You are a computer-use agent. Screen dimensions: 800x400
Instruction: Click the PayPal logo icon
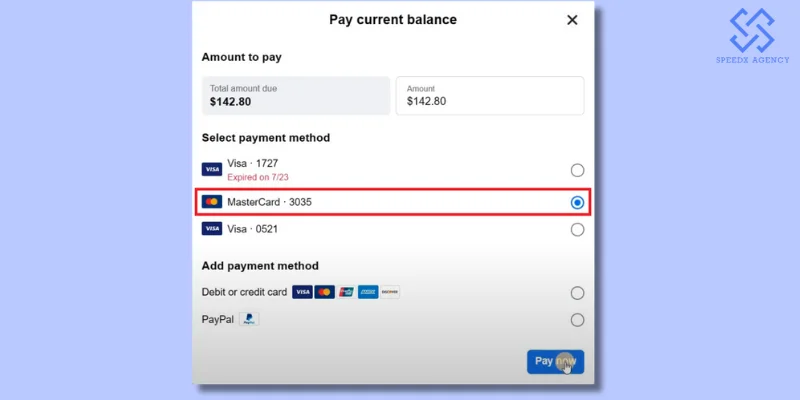(249, 319)
